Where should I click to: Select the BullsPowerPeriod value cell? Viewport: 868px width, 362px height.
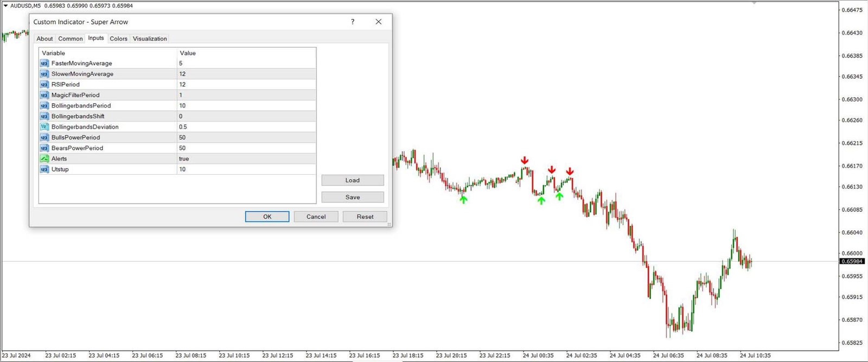(x=246, y=137)
